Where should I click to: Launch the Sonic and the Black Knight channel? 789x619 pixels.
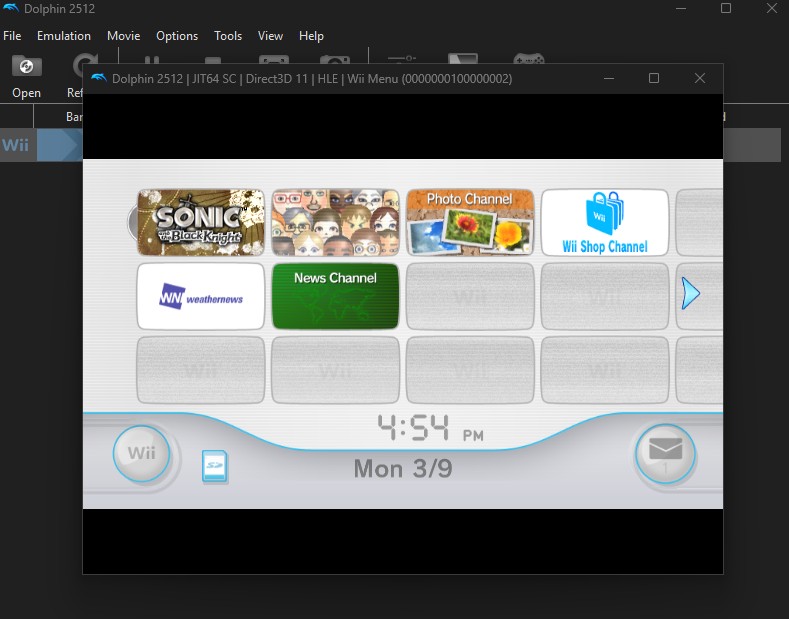201,223
